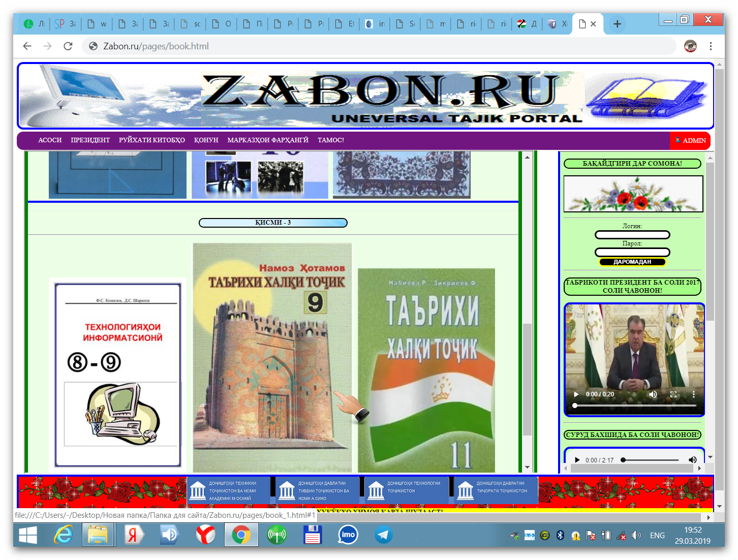The height and width of the screenshot is (560, 738).
Task: Seek along the video progress bar
Action: (635, 406)
